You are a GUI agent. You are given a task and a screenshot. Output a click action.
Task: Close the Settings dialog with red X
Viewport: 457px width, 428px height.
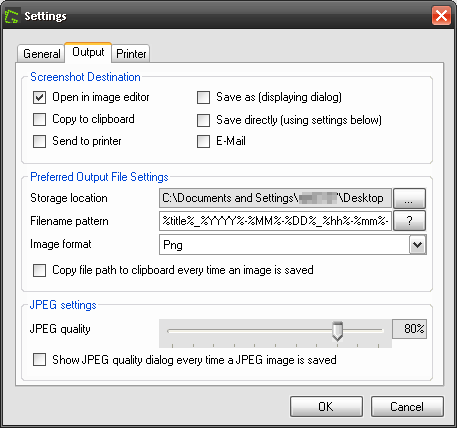(x=441, y=15)
